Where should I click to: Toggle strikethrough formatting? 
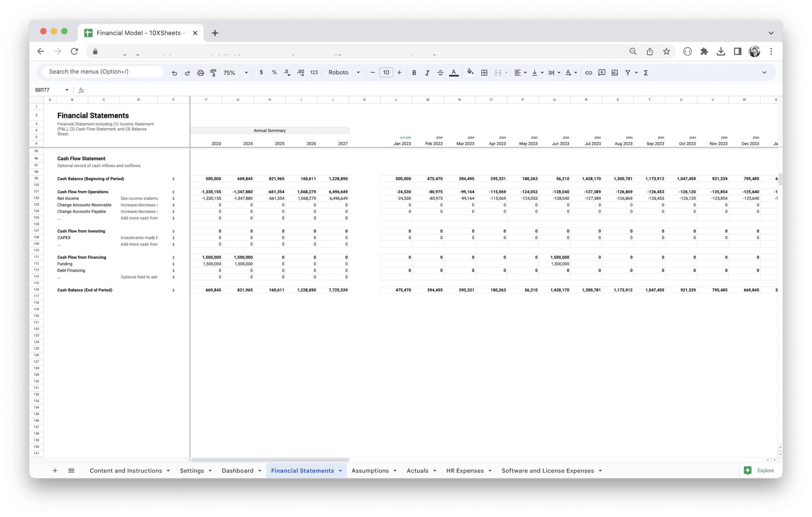click(440, 72)
